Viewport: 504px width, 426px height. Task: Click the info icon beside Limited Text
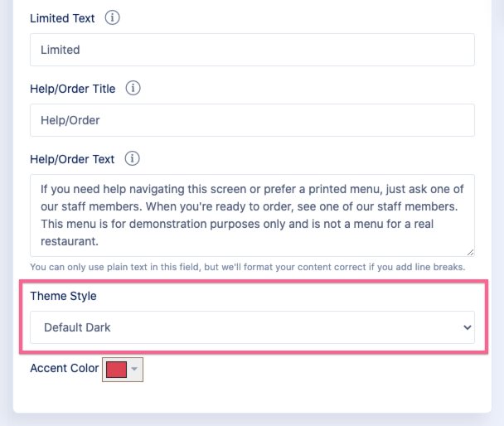pos(113,17)
